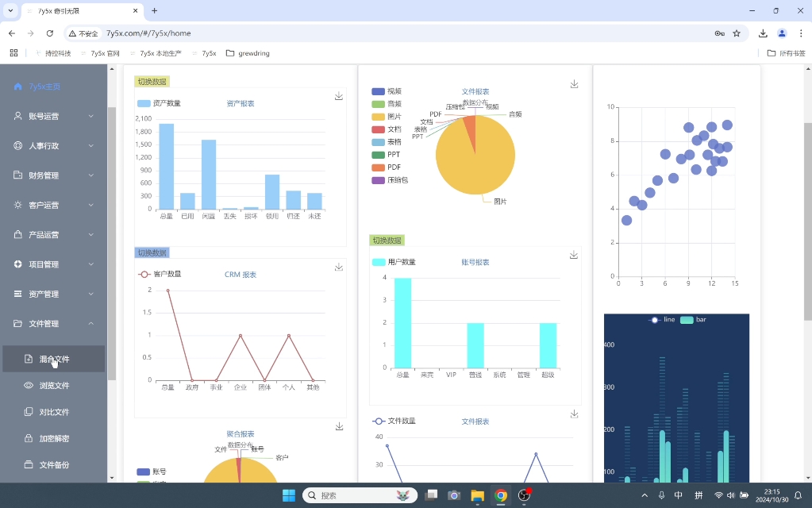Toggle the PDF orange legend swatch
The image size is (812, 508).
[379, 167]
